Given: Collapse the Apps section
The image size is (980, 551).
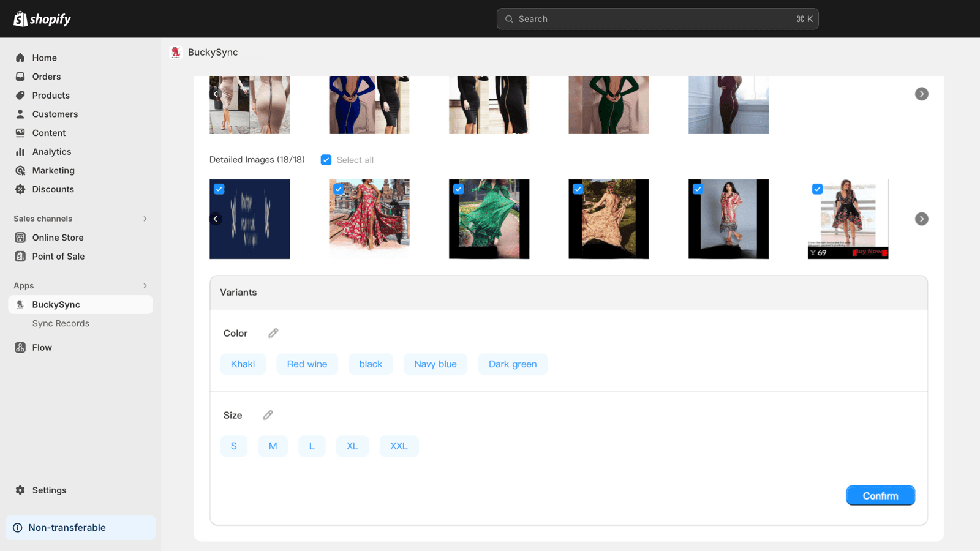Looking at the screenshot, I should (145, 285).
